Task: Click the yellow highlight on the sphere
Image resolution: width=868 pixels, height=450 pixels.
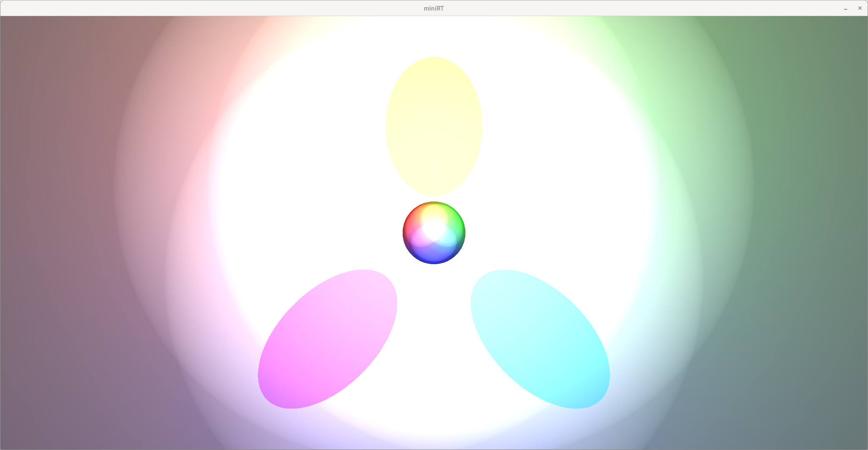Action: (434, 213)
